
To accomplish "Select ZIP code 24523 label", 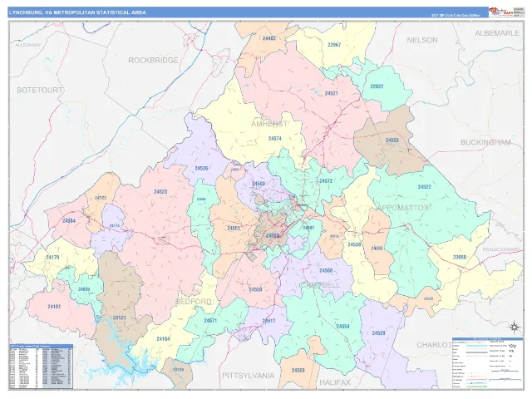I will [160, 192].
